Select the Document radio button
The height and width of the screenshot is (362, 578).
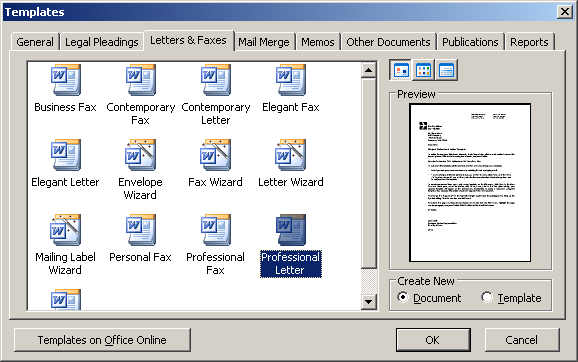(403, 297)
